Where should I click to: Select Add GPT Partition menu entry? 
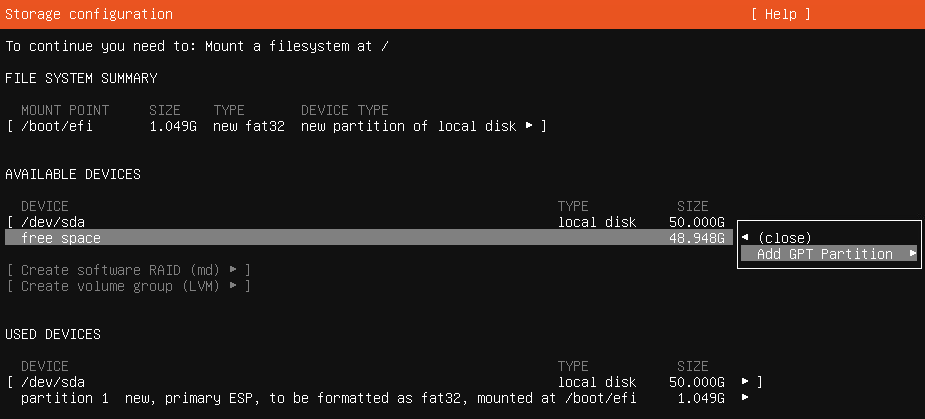click(x=829, y=254)
